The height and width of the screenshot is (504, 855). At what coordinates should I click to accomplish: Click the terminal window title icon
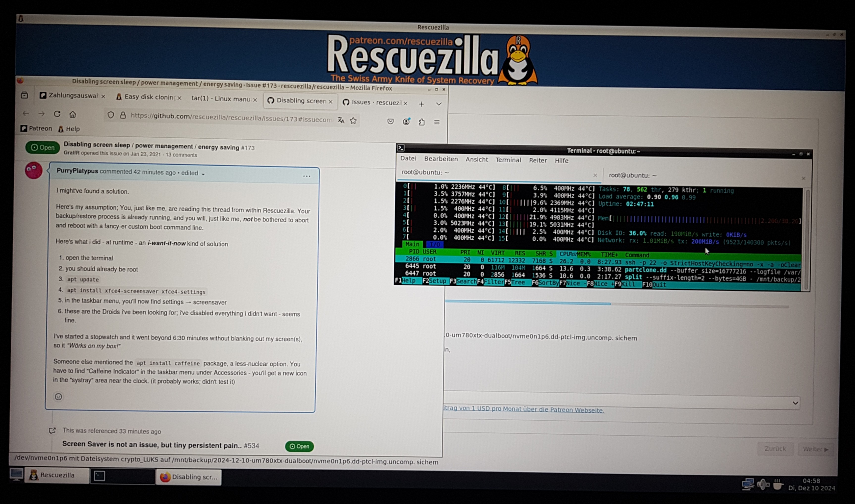click(x=401, y=148)
